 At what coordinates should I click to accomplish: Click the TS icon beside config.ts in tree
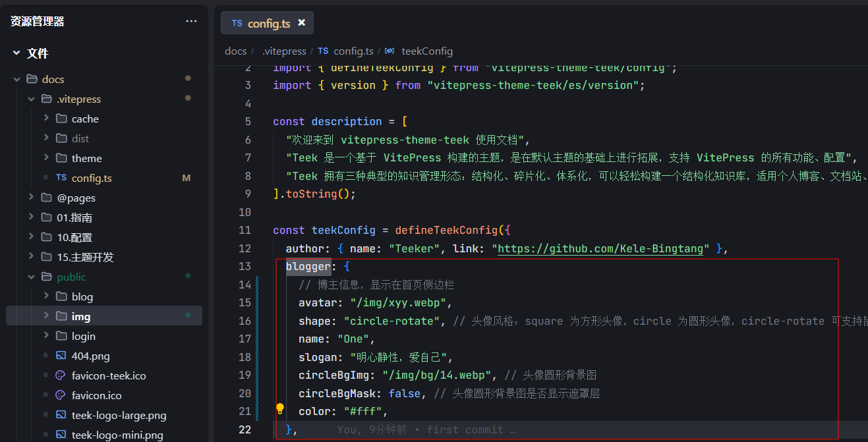pyautogui.click(x=61, y=178)
